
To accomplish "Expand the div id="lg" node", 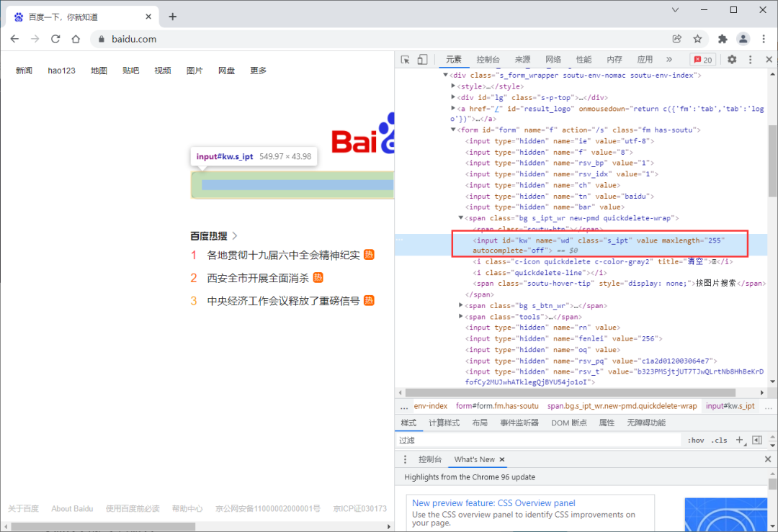I will tap(453, 97).
